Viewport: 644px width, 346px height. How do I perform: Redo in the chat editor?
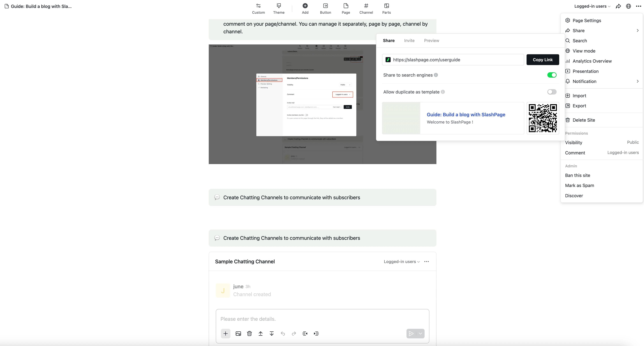(x=294, y=333)
